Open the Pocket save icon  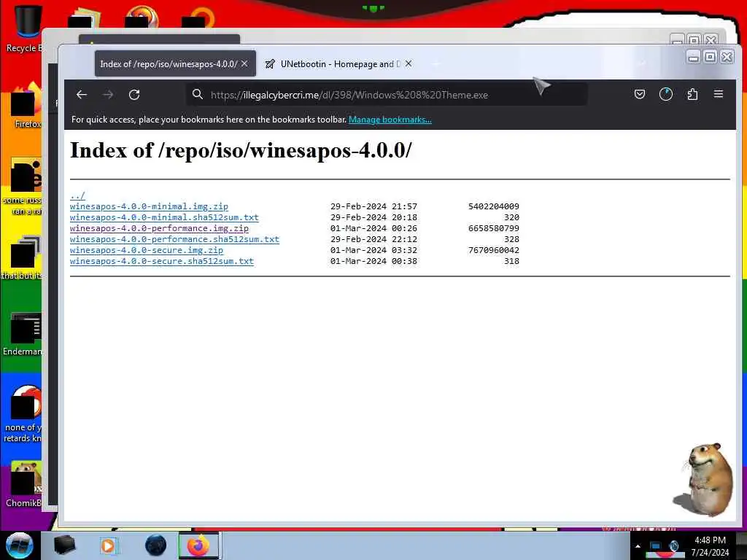pyautogui.click(x=640, y=94)
